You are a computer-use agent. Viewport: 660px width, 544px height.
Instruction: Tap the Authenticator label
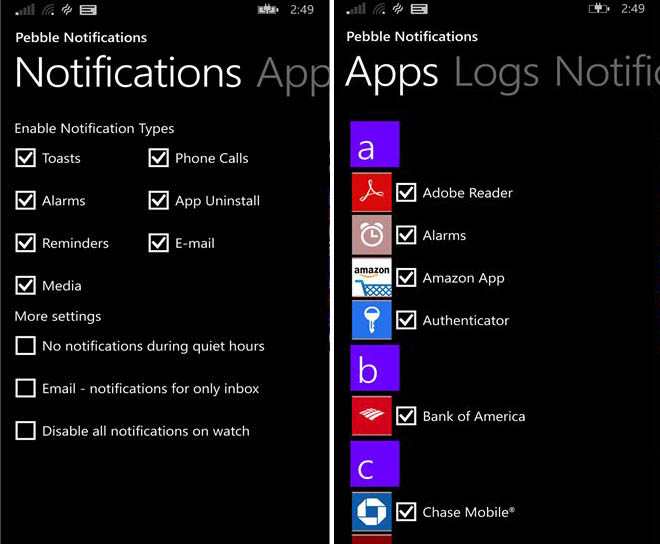tap(466, 320)
